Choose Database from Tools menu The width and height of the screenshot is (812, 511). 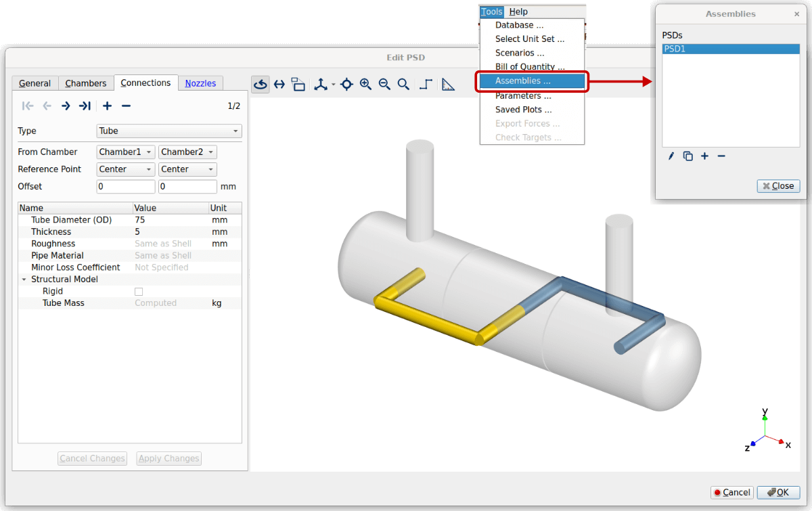click(x=532, y=25)
